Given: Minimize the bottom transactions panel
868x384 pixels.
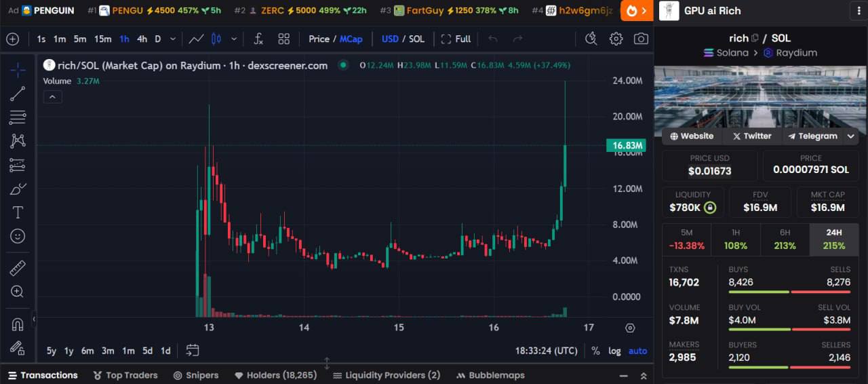Looking at the screenshot, I should pos(623,375).
